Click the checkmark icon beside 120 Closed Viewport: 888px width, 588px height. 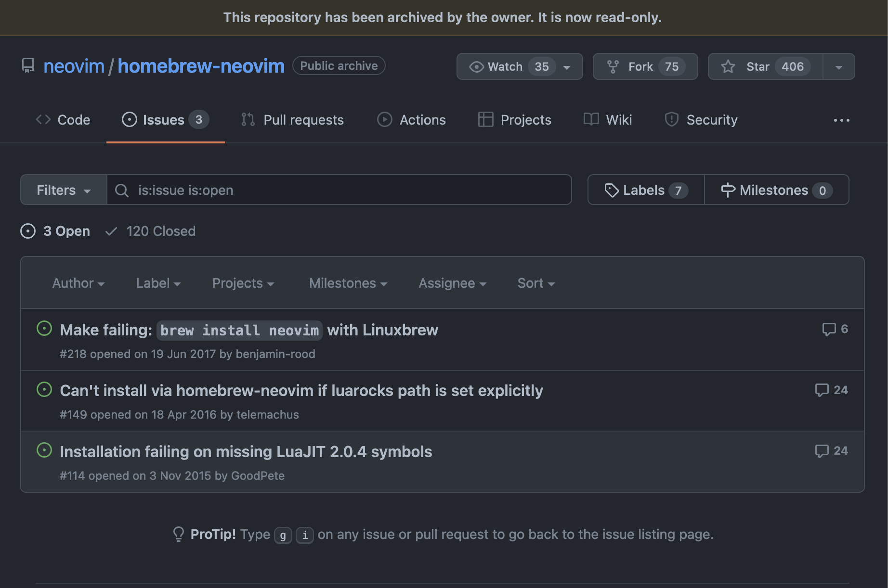(111, 231)
